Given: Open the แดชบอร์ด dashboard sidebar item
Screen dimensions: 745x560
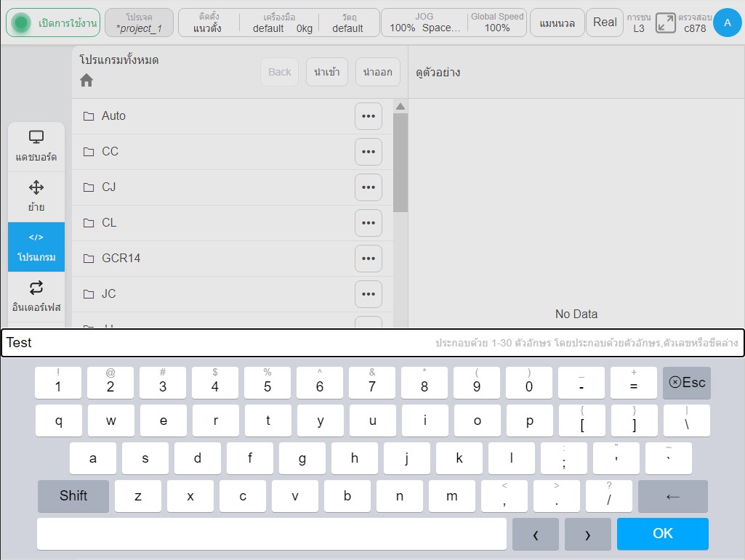Looking at the screenshot, I should coord(36,147).
